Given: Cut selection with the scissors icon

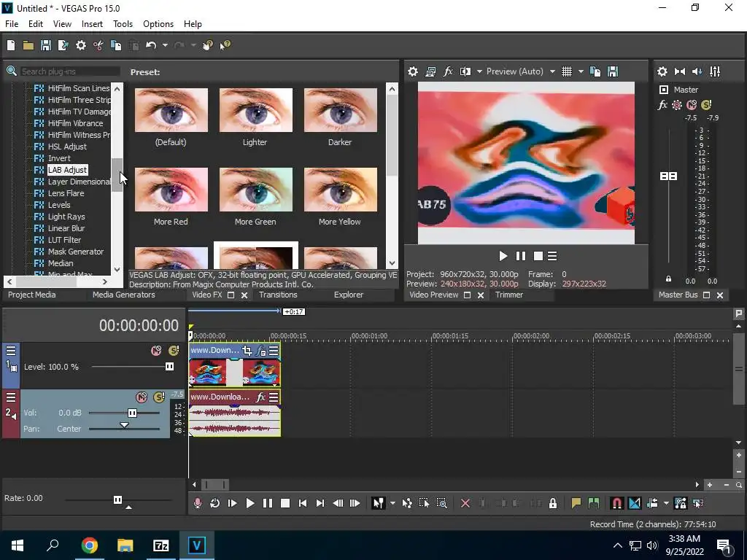Looking at the screenshot, I should pyautogui.click(x=98, y=45).
